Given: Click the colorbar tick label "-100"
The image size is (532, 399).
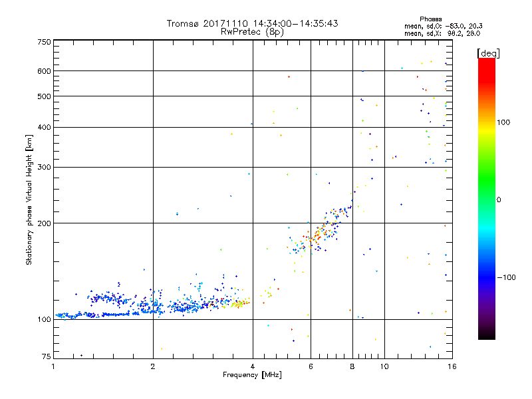Looking at the screenshot, I should pyautogui.click(x=506, y=277).
